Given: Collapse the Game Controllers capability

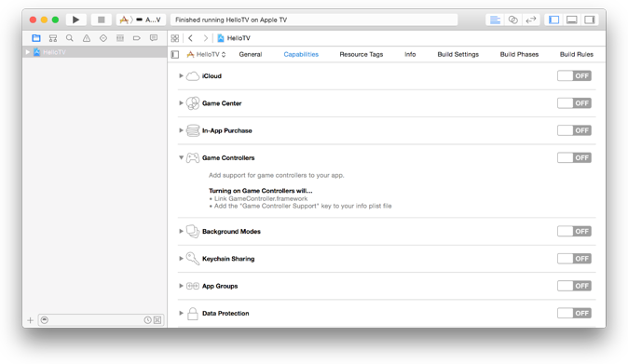Looking at the screenshot, I should coord(181,157).
